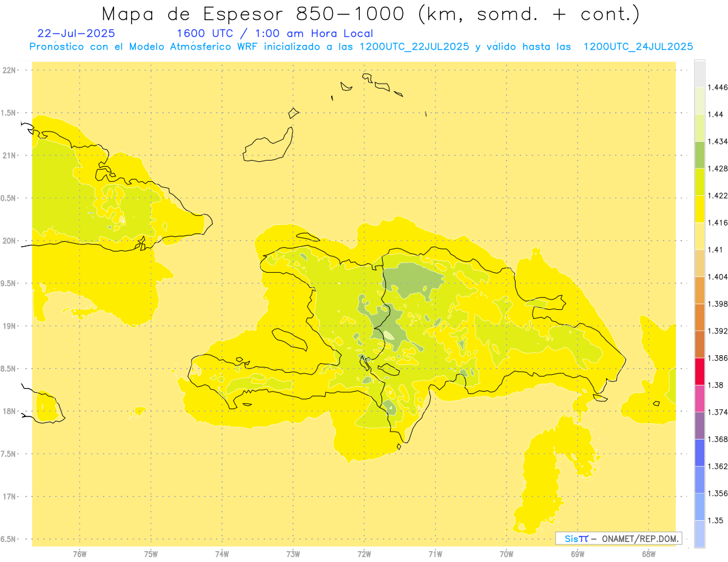Select the tan swatch between 1.404 and 1.41
728x562 pixels.
coord(699,263)
